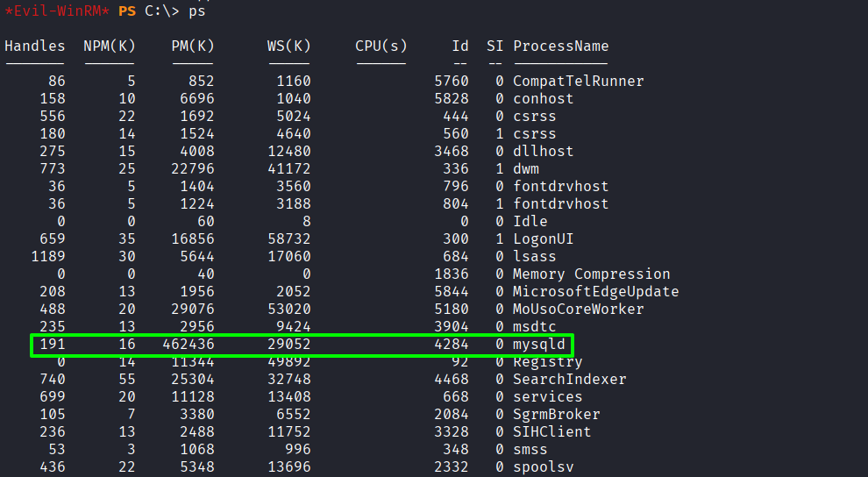Viewport: 868px width, 477px height.
Task: Click the MicrosoftEdgeUpdate process name
Action: coord(595,292)
